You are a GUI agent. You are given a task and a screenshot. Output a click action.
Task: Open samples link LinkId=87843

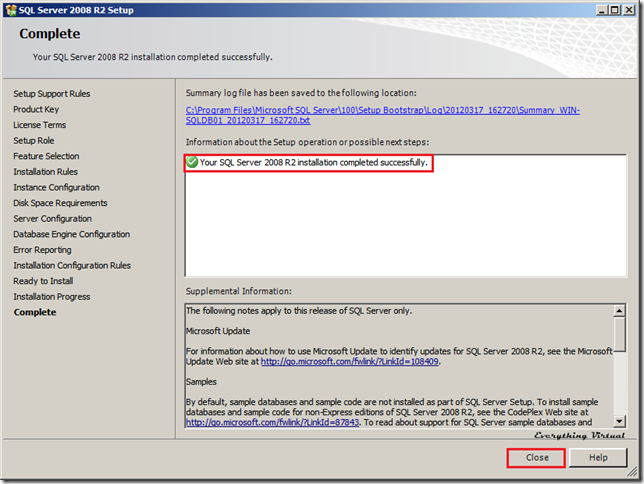272,422
